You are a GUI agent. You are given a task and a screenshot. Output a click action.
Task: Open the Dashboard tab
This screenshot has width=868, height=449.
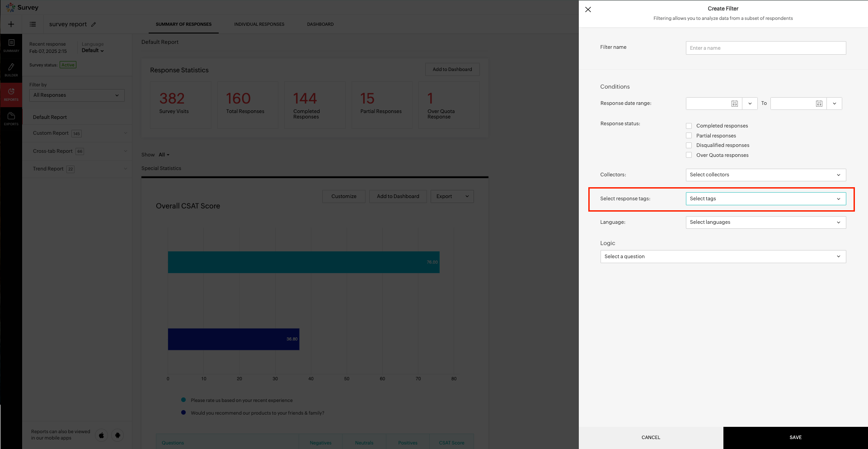click(x=320, y=24)
